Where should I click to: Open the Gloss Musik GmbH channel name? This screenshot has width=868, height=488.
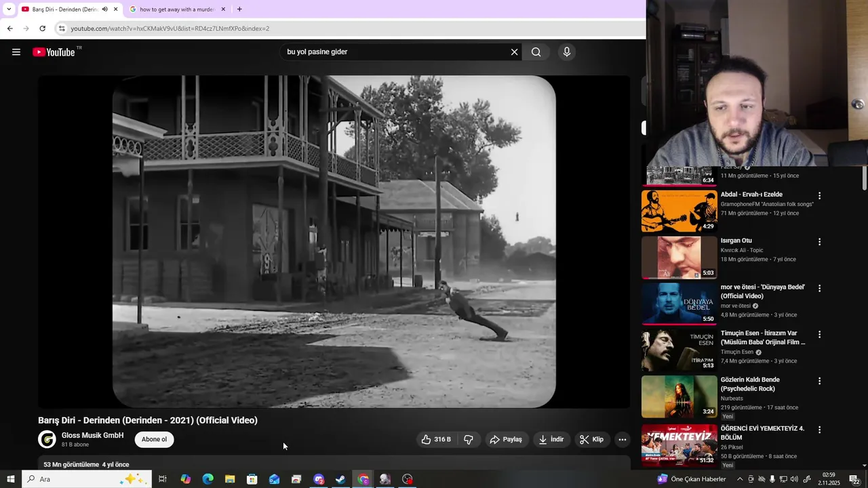click(x=92, y=435)
